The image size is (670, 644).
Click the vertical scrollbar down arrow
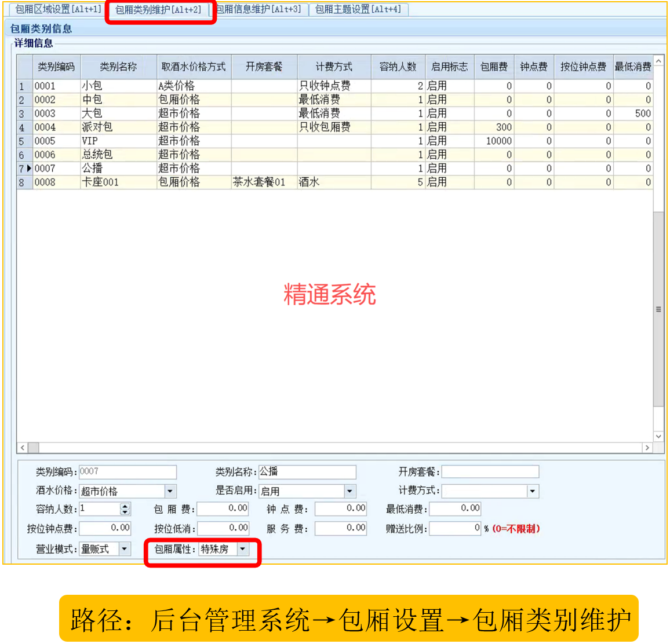tap(658, 436)
